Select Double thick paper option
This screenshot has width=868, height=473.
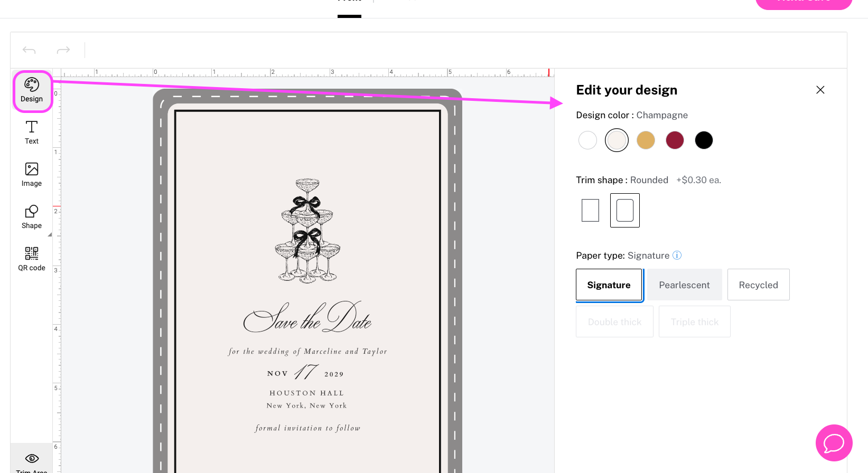point(615,321)
